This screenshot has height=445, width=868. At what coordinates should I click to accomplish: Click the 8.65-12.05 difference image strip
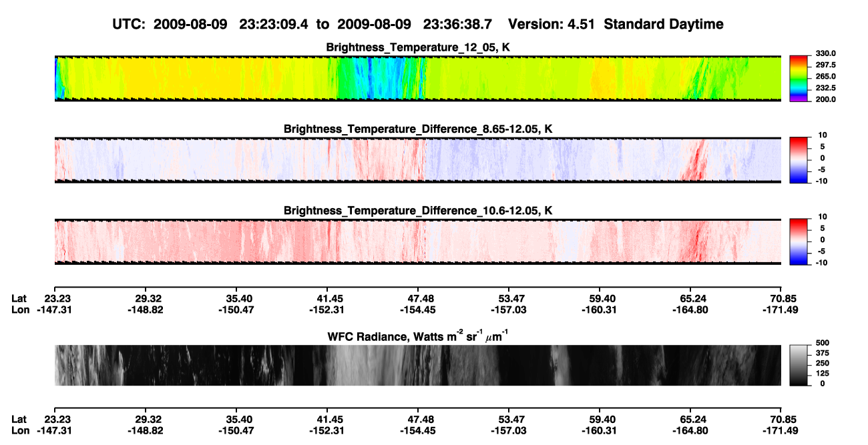(x=418, y=160)
